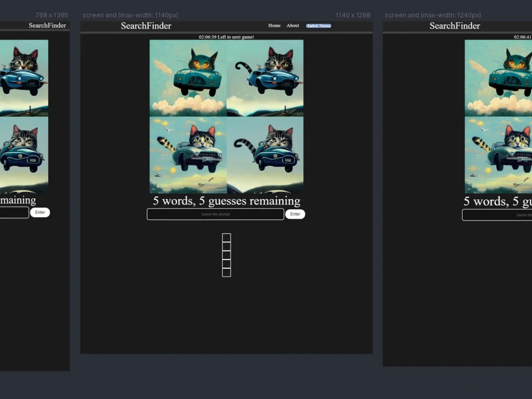Open the About link in the middle preview
532x399 pixels.
click(x=293, y=26)
